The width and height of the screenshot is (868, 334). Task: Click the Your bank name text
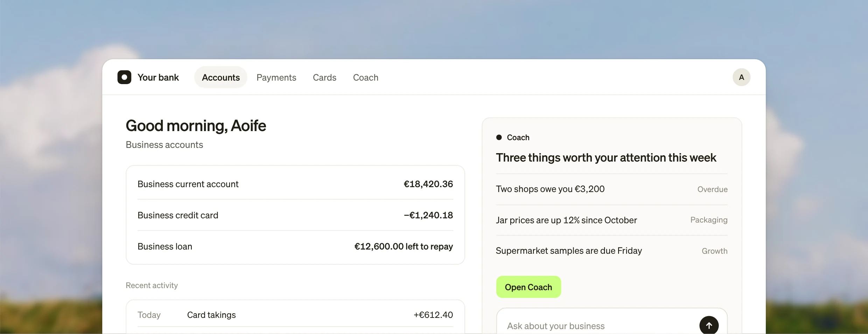pyautogui.click(x=158, y=77)
